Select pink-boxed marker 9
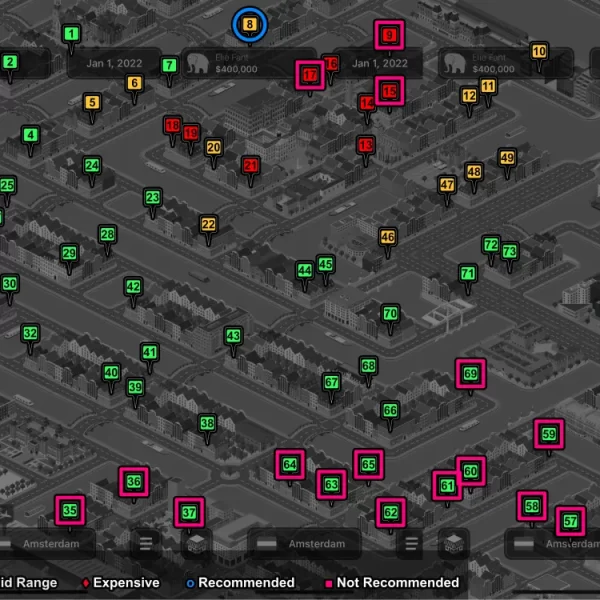Screen dimensions: 600x600 point(389,36)
